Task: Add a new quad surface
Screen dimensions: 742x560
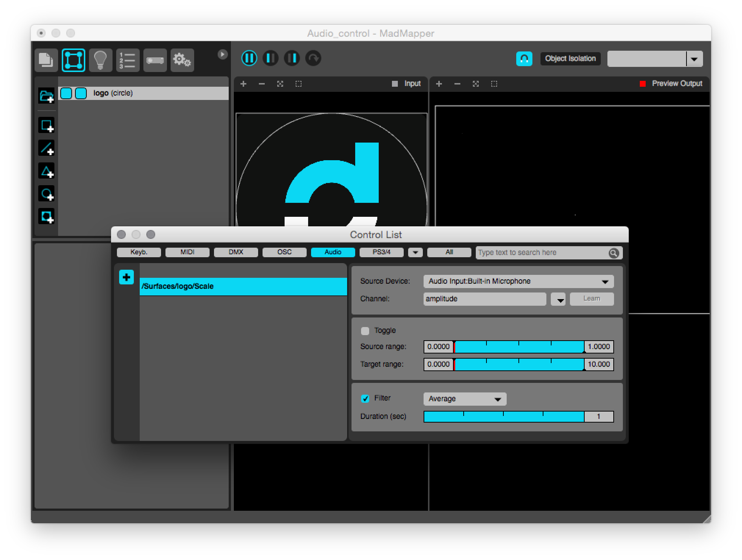Action: coord(47,126)
